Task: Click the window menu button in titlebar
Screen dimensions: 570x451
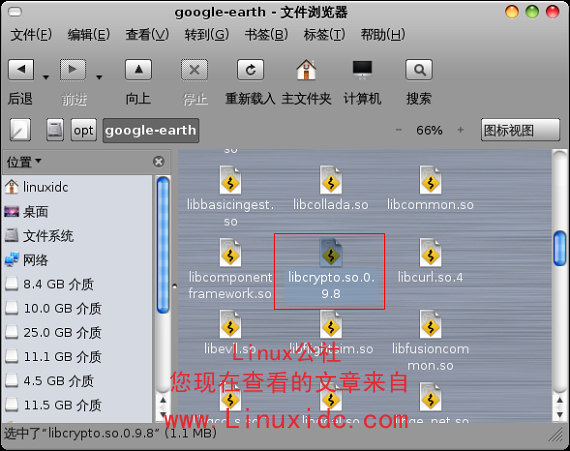Action: 15,12
